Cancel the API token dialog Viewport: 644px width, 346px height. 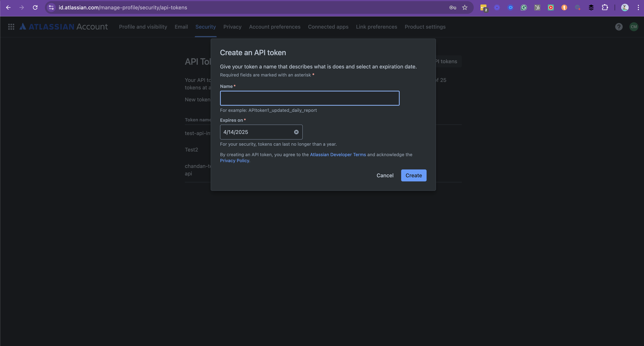385,175
